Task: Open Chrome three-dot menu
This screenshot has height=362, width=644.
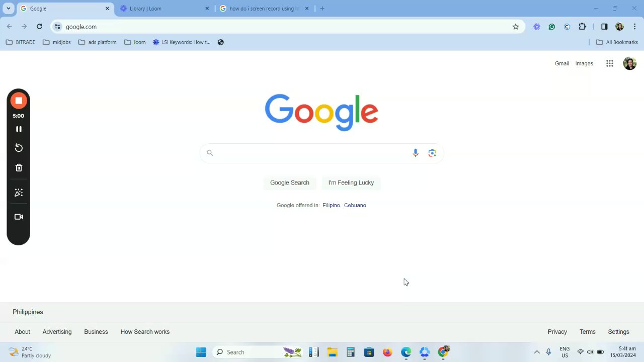Action: pos(634,27)
